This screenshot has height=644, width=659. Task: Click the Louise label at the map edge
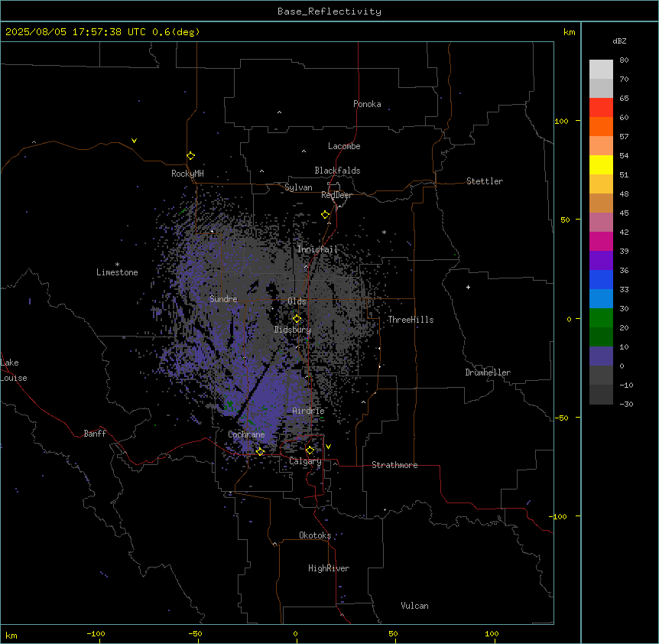pyautogui.click(x=14, y=378)
